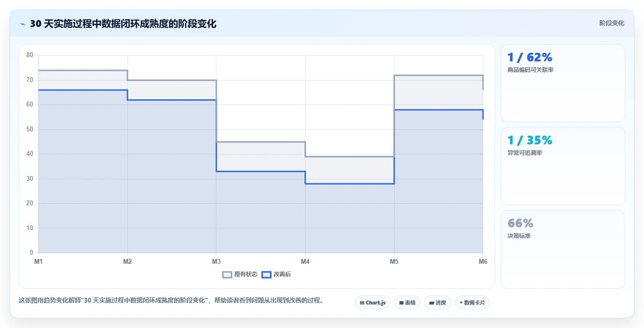Viewport: 644px width, 328px height.
Task: Click the M3 axis label
Action: [x=216, y=261]
